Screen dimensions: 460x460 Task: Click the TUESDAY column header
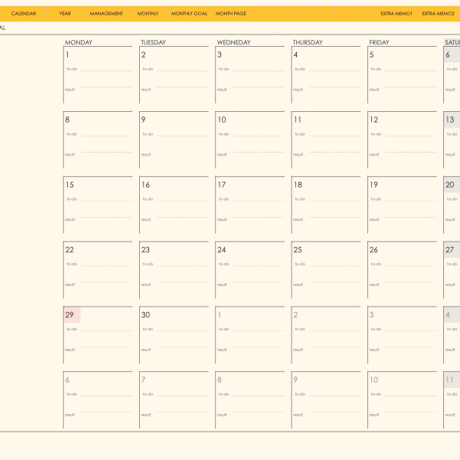[153, 42]
